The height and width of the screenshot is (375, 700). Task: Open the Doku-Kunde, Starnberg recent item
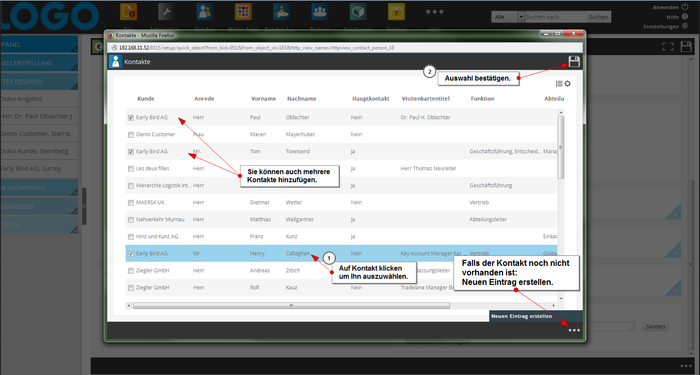[39, 151]
